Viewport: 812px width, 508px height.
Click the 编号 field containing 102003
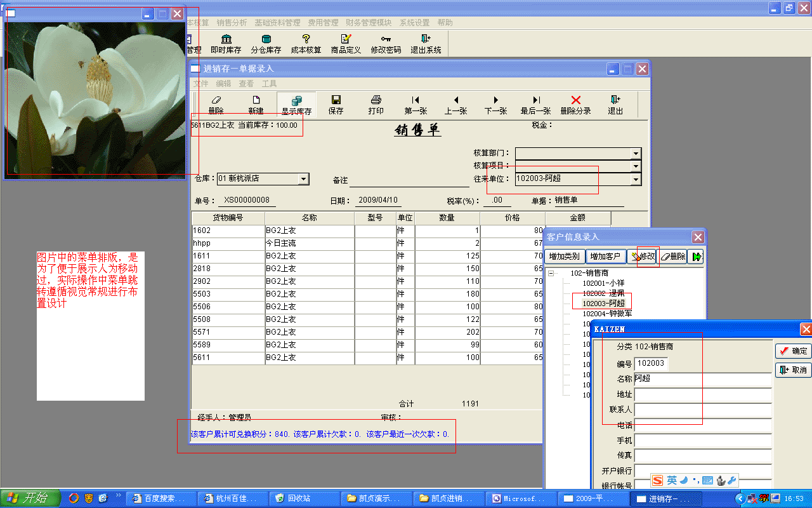(x=651, y=363)
